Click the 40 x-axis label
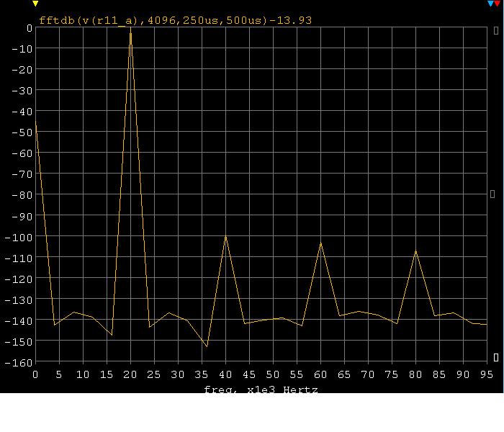Screen dimensions: 504x432 (225, 374)
